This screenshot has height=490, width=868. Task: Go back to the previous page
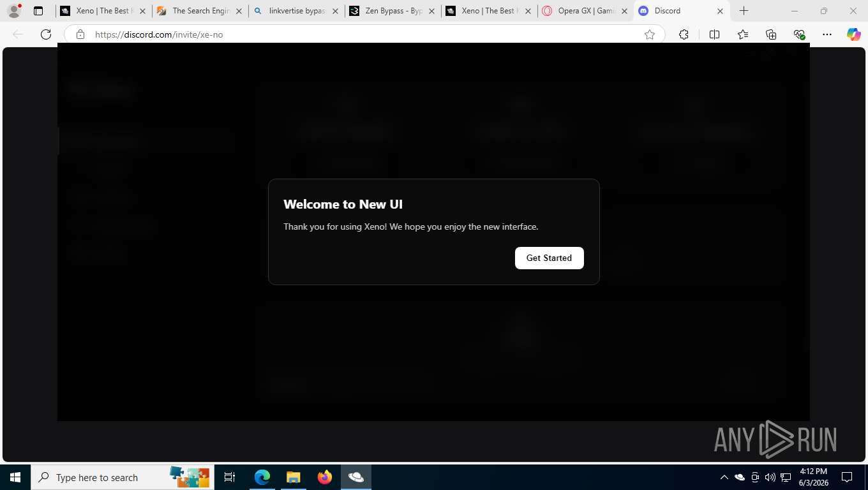click(x=18, y=34)
